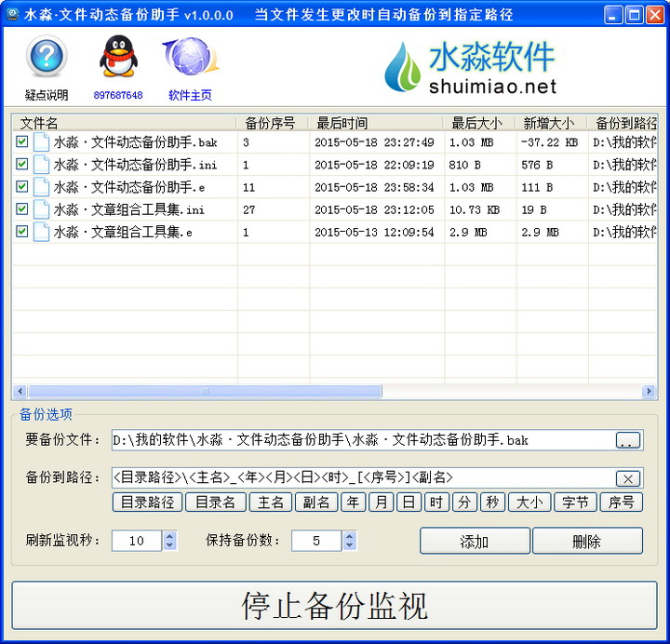Insert the 字节 placeholder

click(x=575, y=503)
